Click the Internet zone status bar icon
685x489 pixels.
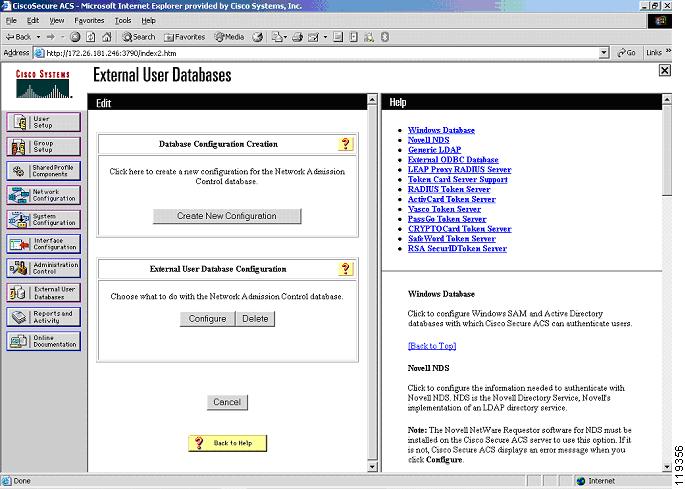point(581,481)
